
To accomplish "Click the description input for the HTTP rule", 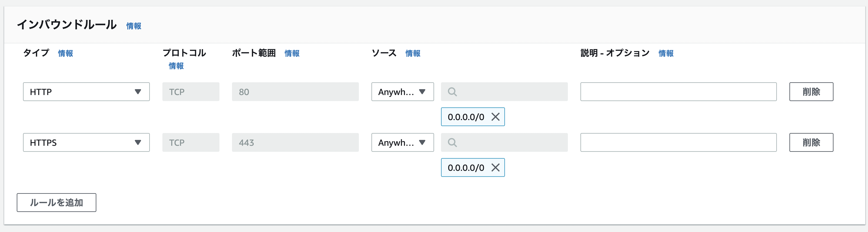I will pos(678,92).
